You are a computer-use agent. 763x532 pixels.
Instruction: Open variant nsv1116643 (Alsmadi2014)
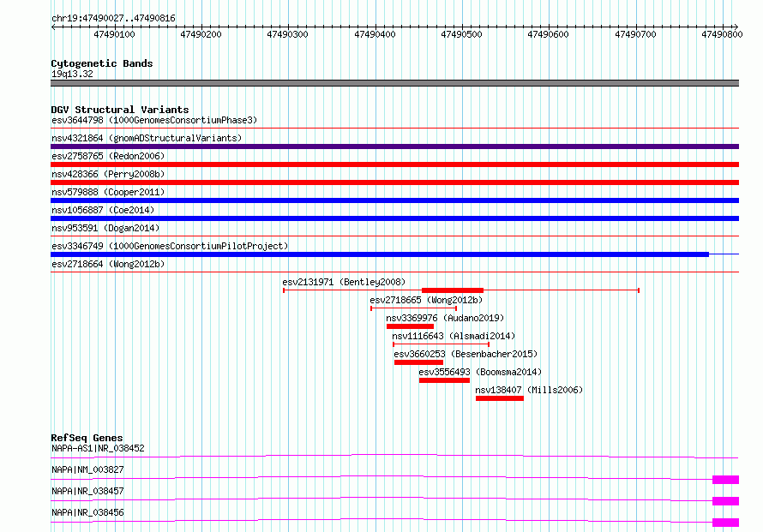click(454, 336)
